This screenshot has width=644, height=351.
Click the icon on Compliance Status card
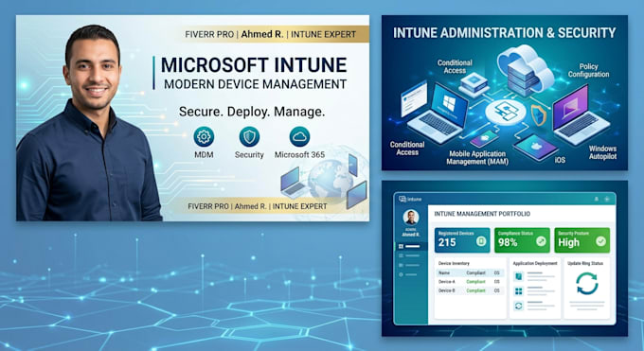(x=541, y=241)
